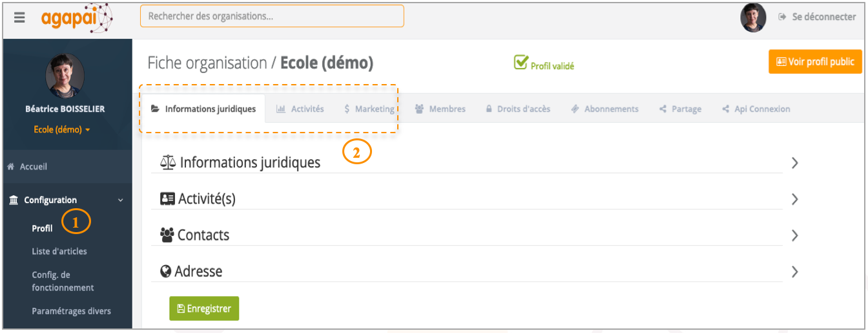Click the home icon next to Accueil
The height and width of the screenshot is (333, 868).
tap(11, 167)
